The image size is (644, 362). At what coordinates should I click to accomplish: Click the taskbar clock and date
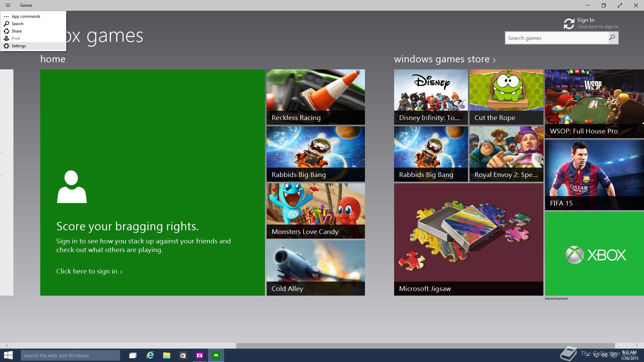pyautogui.click(x=629, y=355)
